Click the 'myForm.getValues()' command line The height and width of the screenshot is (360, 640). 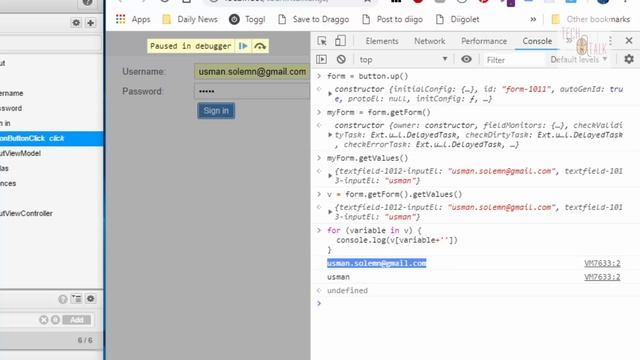(367, 158)
